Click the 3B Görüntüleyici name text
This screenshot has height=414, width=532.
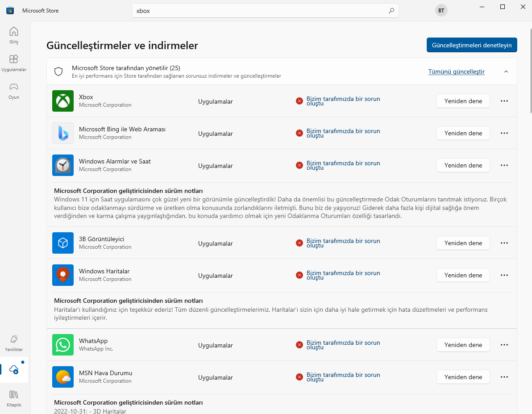(101, 239)
